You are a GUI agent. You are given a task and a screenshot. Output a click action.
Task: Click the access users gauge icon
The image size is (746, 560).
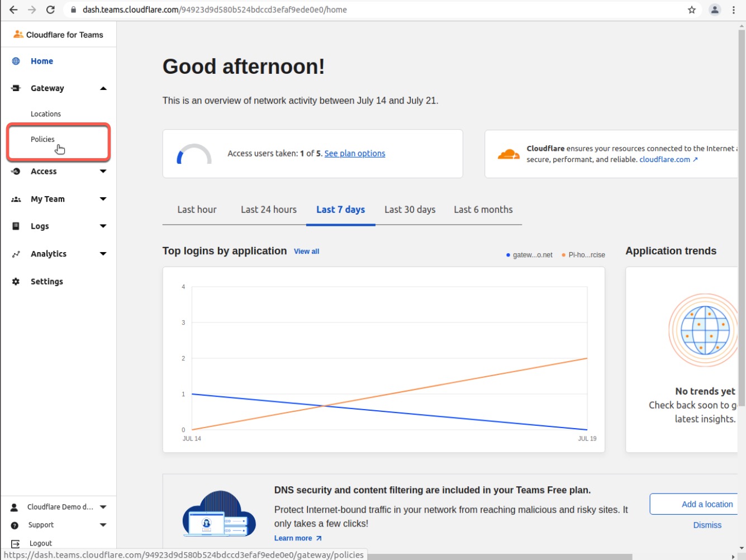pos(194,154)
